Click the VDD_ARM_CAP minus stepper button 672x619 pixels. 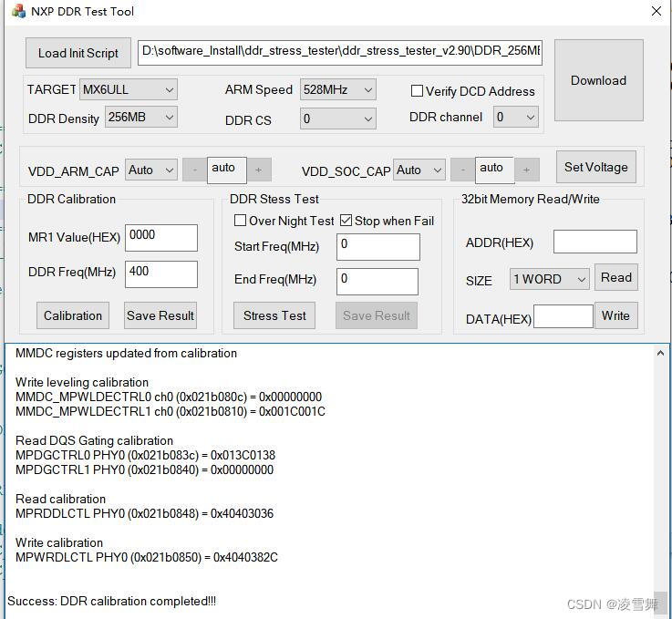194,170
